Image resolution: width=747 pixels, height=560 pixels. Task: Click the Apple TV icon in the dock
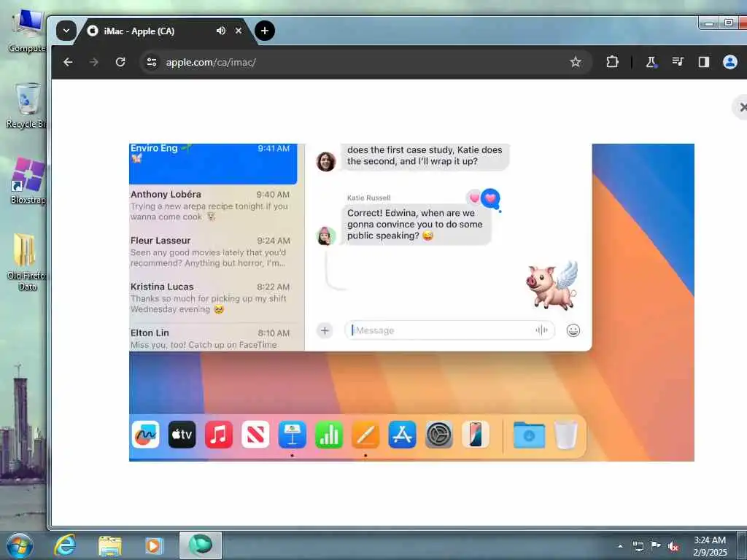click(182, 435)
